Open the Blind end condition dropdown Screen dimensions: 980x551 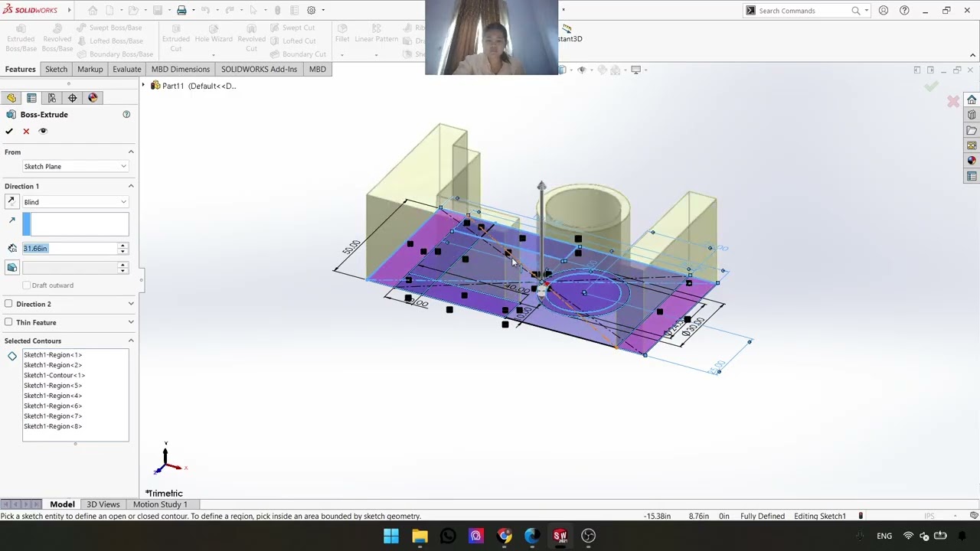(x=75, y=202)
